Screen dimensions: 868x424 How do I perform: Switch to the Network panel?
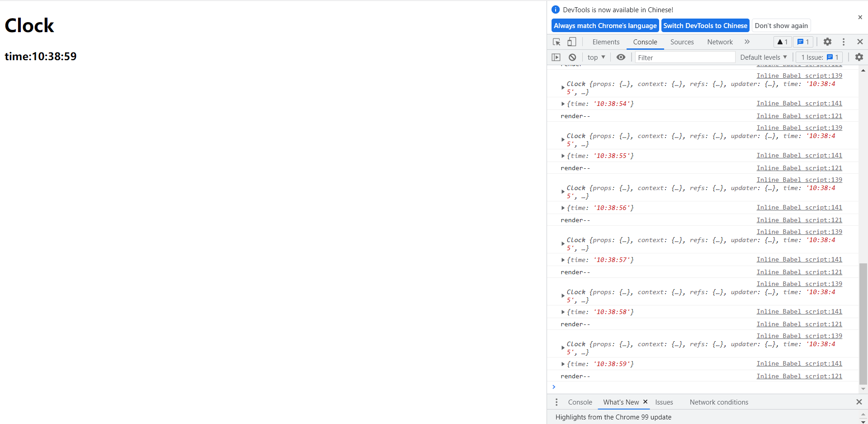click(x=720, y=42)
